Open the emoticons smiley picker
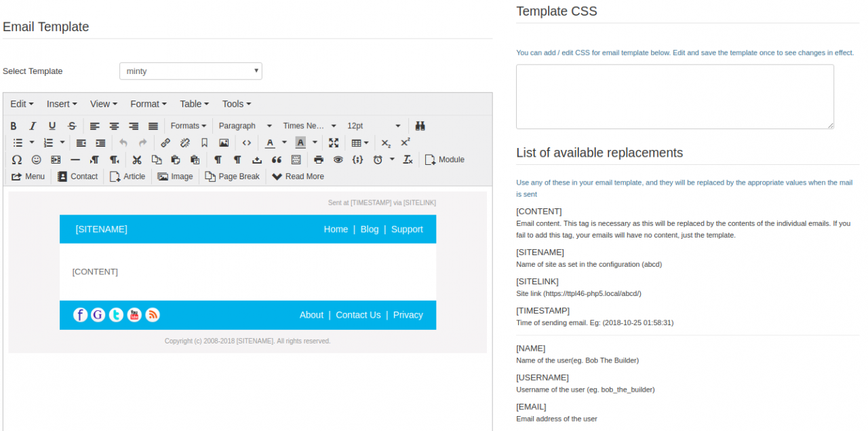This screenshot has width=868, height=431. (x=37, y=160)
